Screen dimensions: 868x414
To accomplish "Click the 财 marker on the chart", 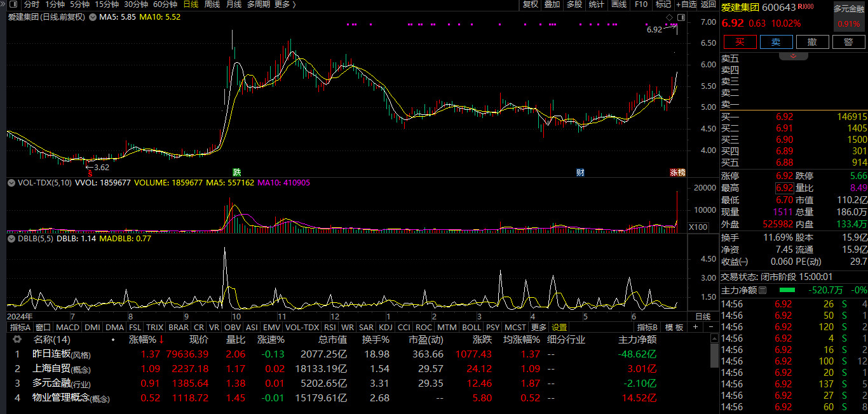I will (x=580, y=172).
